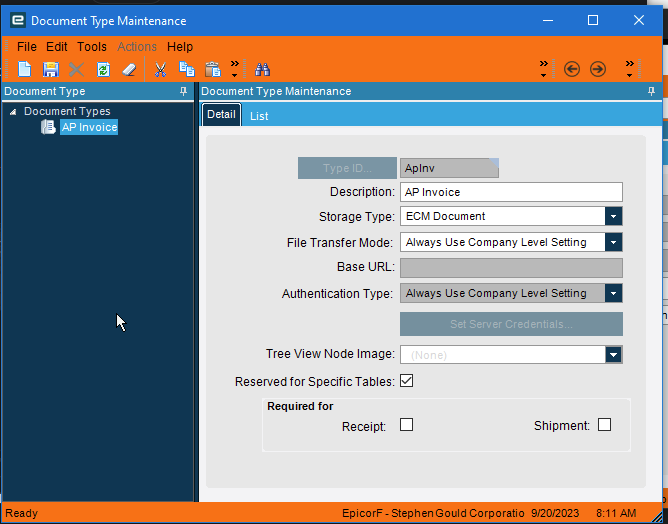
Task: Click the ApInv Type ID field
Action: [x=449, y=168]
